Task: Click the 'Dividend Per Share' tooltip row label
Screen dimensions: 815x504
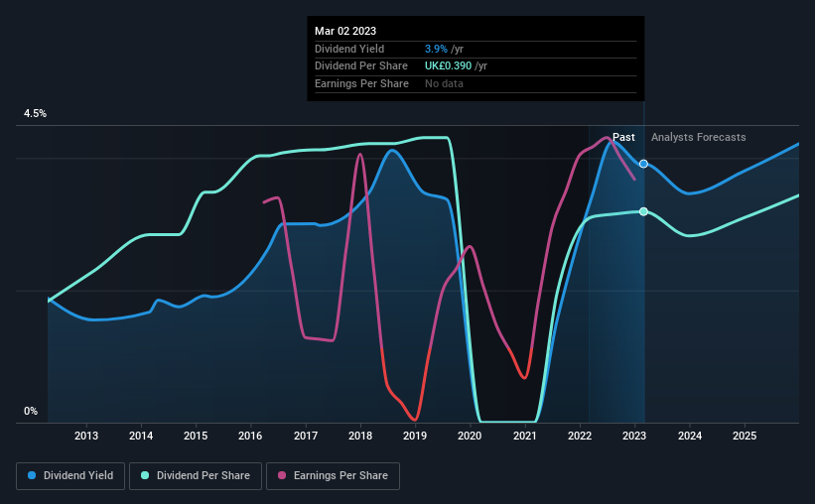Action: pyautogui.click(x=360, y=66)
